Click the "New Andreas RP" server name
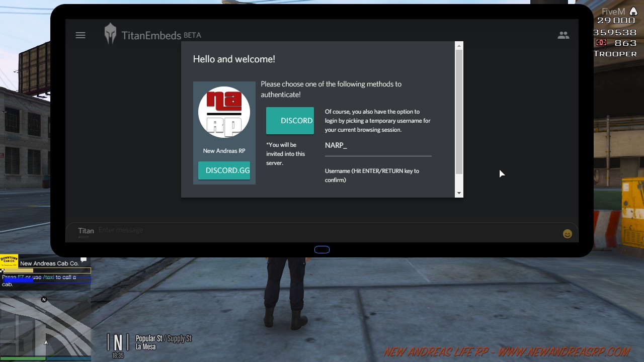Image resolution: width=644 pixels, height=362 pixels. [224, 151]
